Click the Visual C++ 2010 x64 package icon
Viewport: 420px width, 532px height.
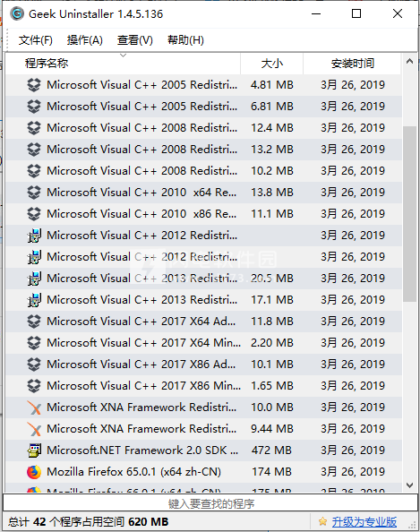coord(34,193)
